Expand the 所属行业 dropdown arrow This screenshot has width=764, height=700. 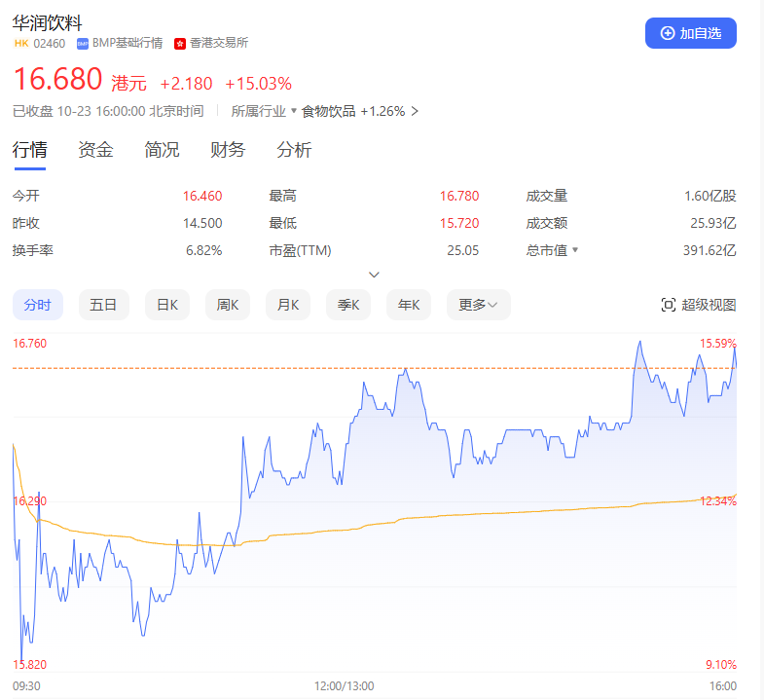click(x=294, y=111)
